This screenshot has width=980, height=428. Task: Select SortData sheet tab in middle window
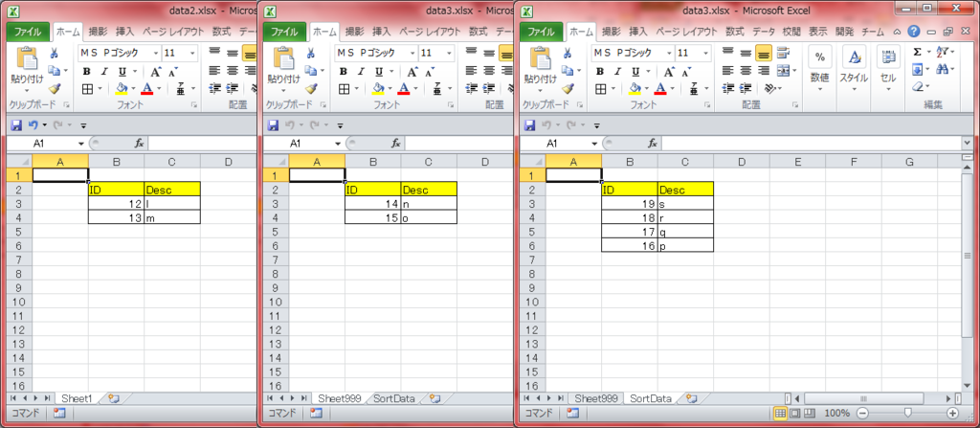point(393,398)
